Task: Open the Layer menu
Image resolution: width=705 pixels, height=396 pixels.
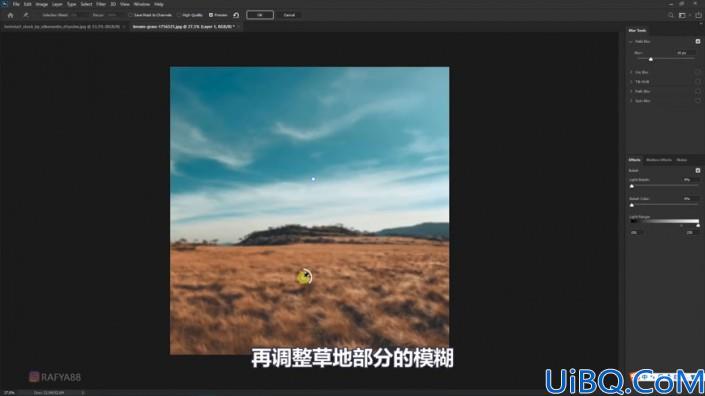Action: [57, 4]
